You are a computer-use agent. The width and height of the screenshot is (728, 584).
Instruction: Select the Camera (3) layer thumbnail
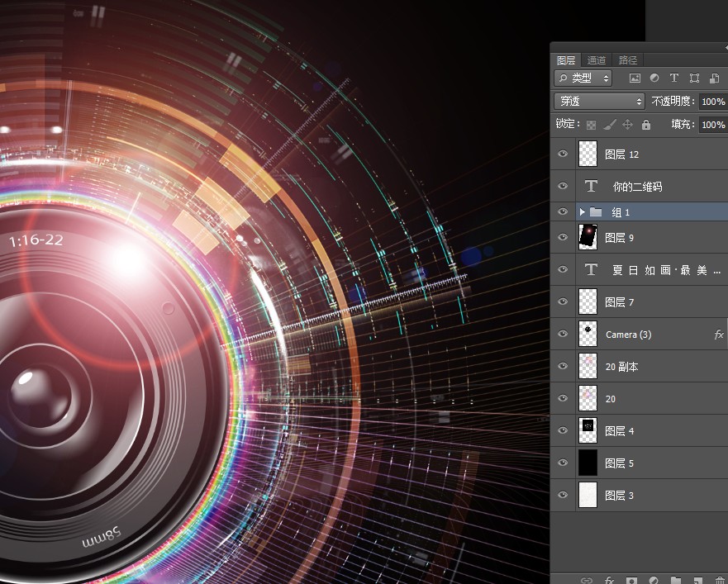coord(588,334)
